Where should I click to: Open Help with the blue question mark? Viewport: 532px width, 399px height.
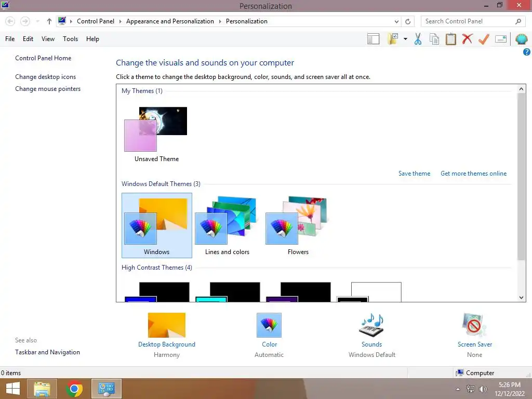pos(527,52)
